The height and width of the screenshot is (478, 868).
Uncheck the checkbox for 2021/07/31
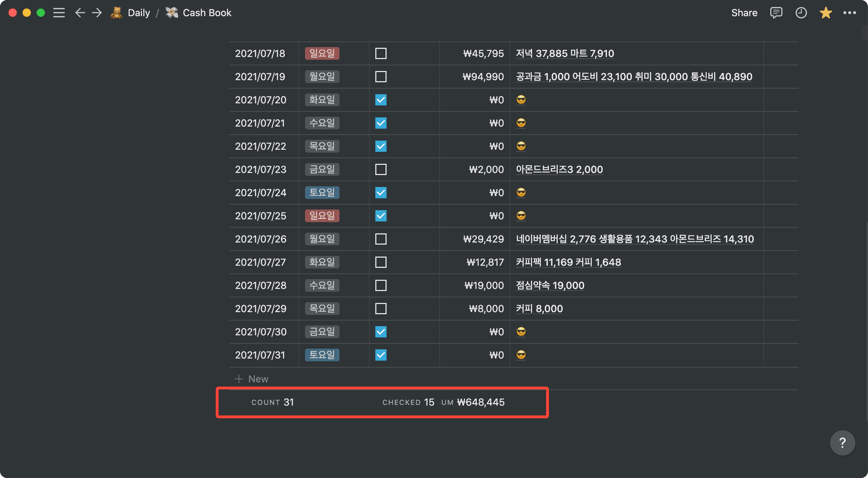(381, 355)
